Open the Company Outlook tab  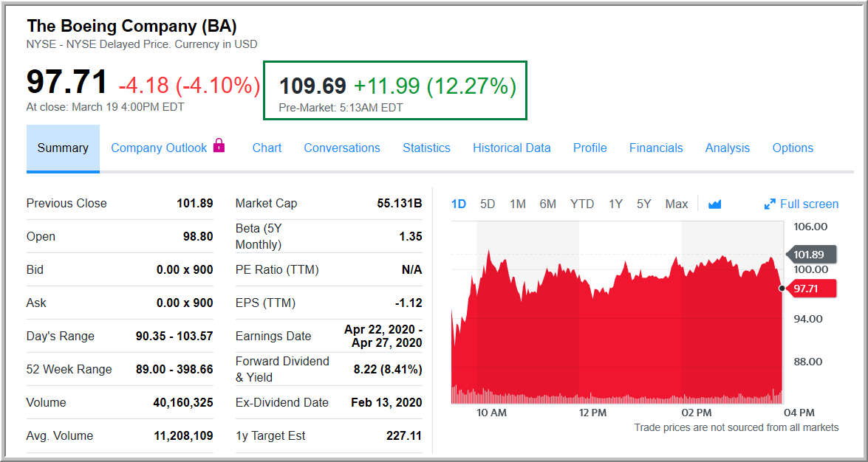(x=159, y=148)
